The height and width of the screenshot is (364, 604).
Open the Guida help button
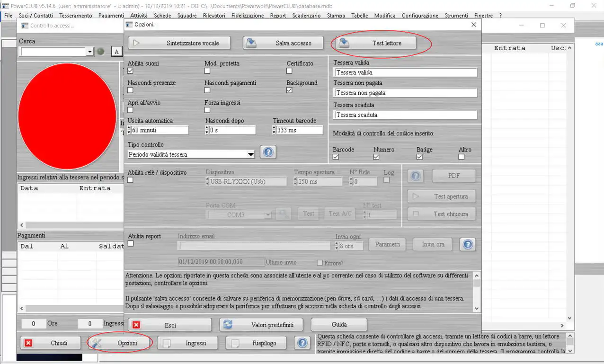tap(339, 325)
